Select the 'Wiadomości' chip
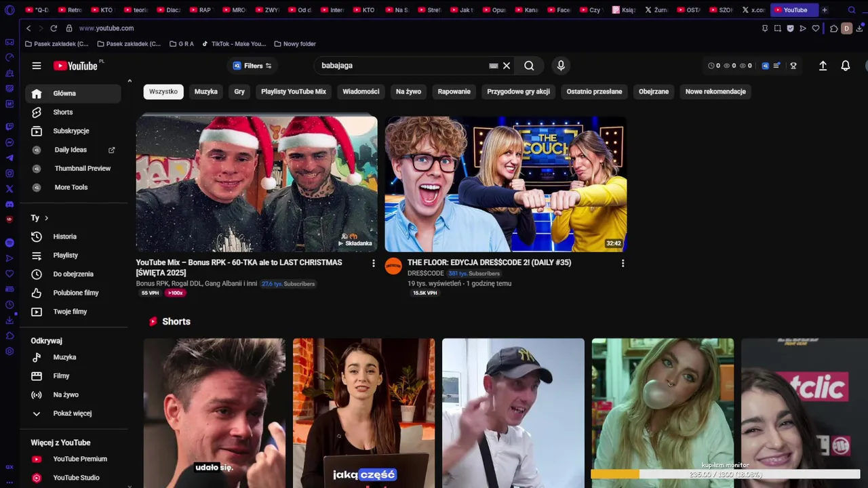 coord(361,91)
